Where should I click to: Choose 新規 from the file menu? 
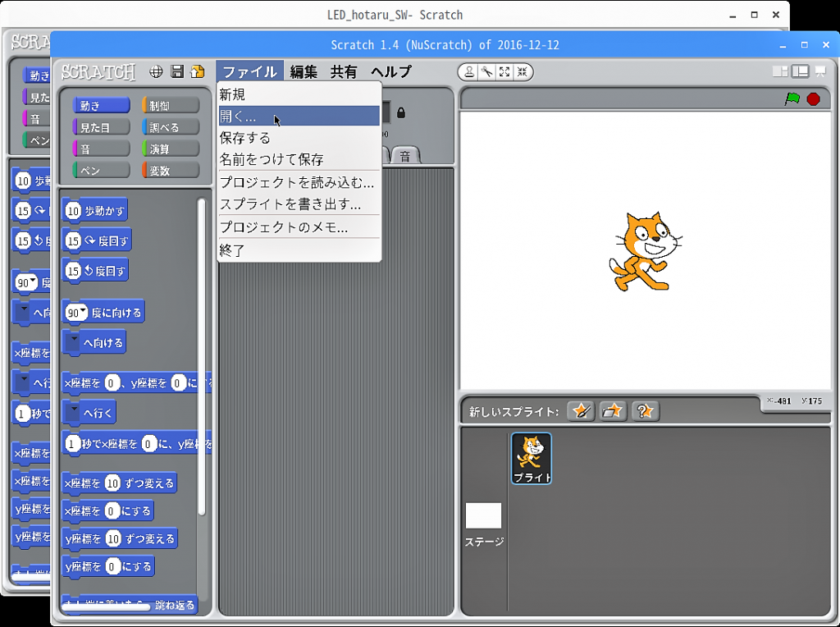tap(299, 95)
